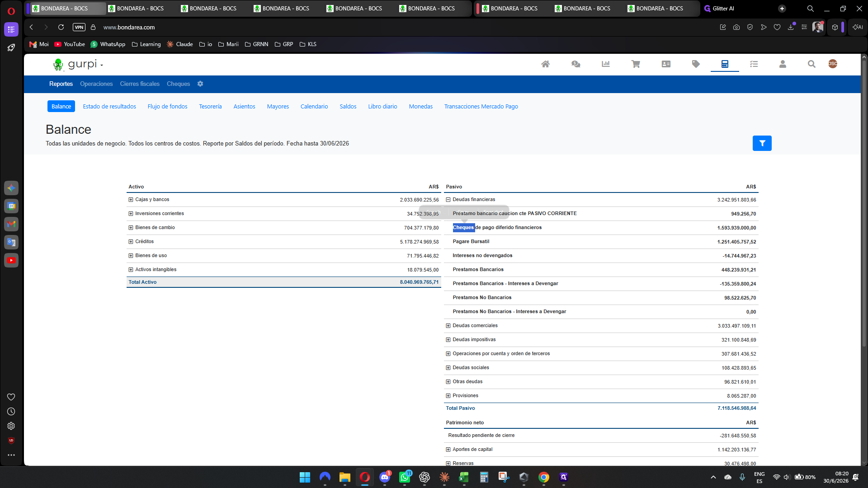Open the contact card icon
This screenshot has height=488, width=868.
pyautogui.click(x=666, y=64)
